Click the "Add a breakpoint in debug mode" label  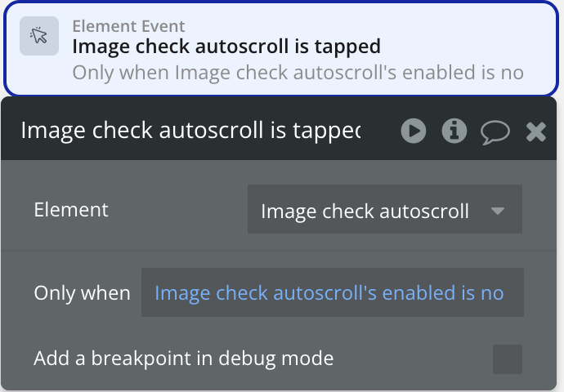[184, 358]
